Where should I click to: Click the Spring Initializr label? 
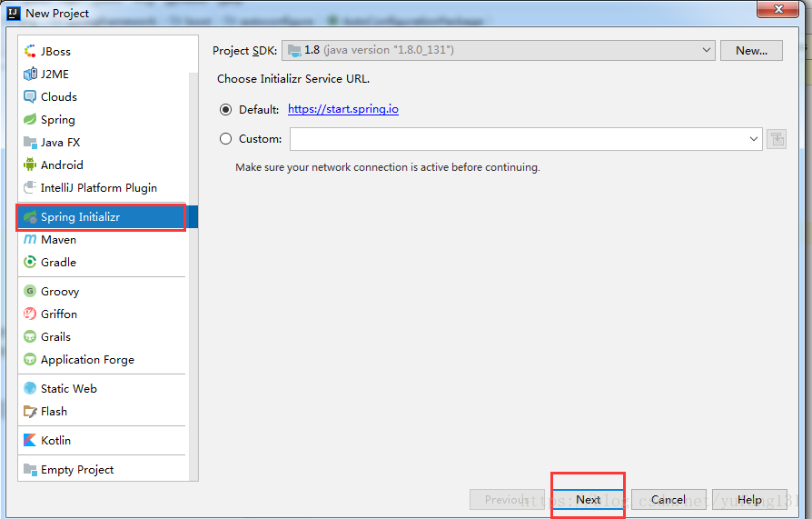click(80, 217)
